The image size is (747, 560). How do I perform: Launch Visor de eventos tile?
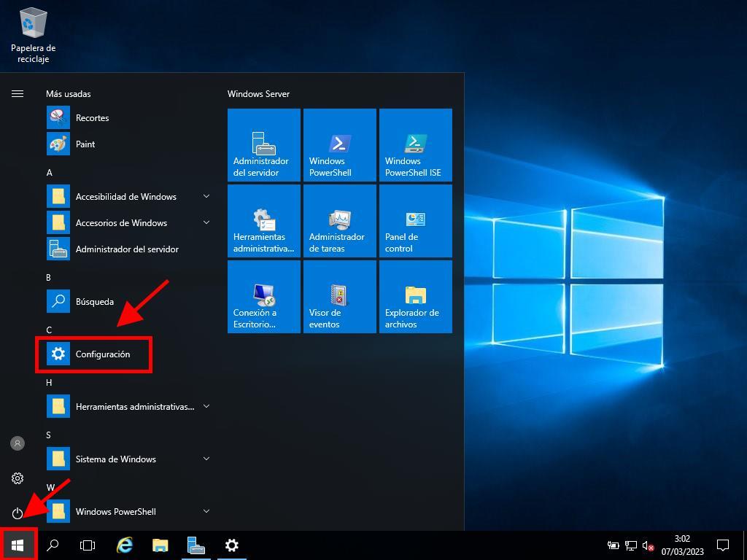pos(340,297)
